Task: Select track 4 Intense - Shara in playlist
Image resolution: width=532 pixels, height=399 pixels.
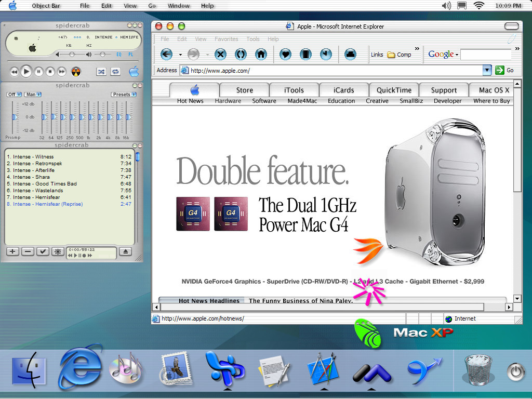Action: (69, 177)
